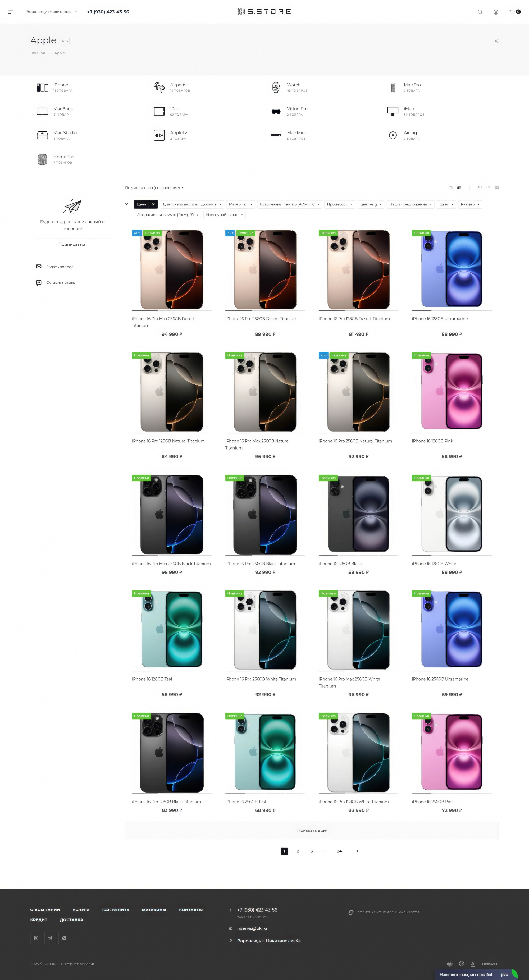The image size is (529, 980).
Task: Remove the Цена filter with X
Action: [153, 204]
